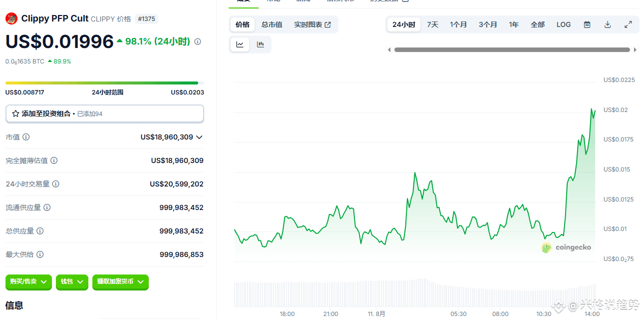This screenshot has width=644, height=319.
Task: Open 实时图表 external link tab
Action: click(x=313, y=24)
